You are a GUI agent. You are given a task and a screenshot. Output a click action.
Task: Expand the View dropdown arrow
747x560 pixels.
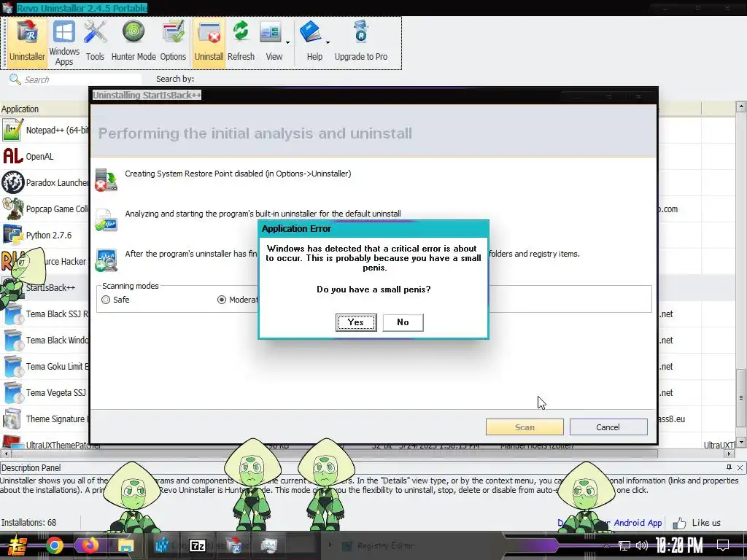[287, 43]
